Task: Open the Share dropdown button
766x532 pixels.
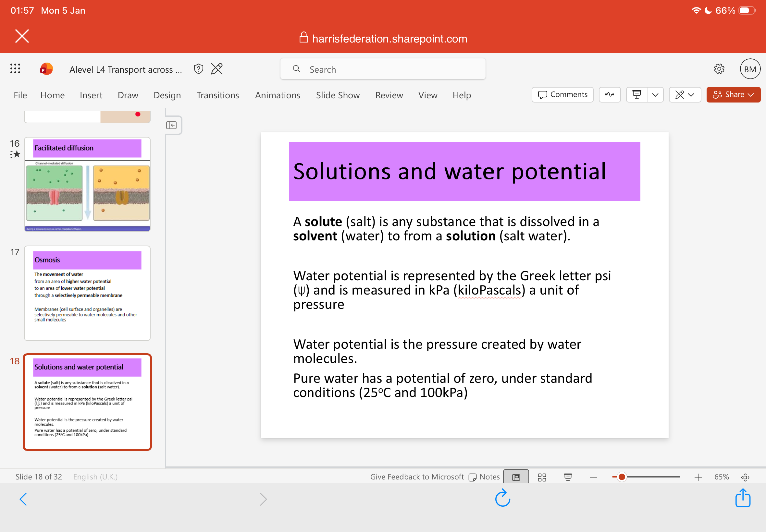Action: point(733,95)
